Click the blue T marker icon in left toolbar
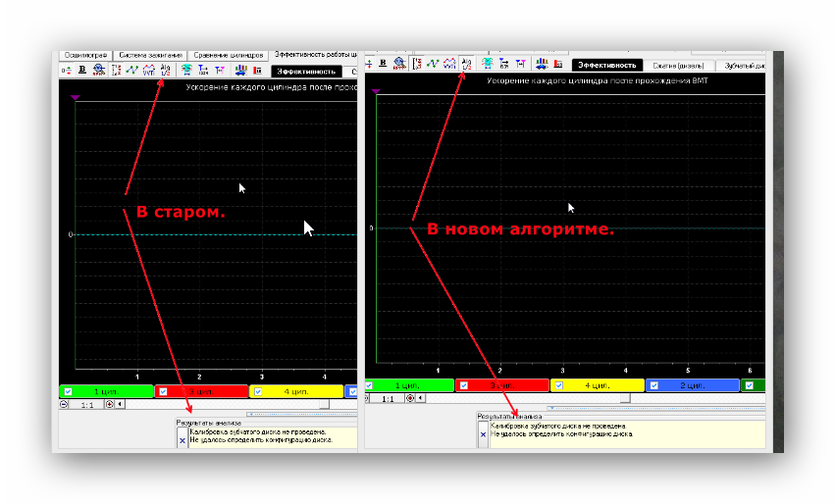 [203, 70]
